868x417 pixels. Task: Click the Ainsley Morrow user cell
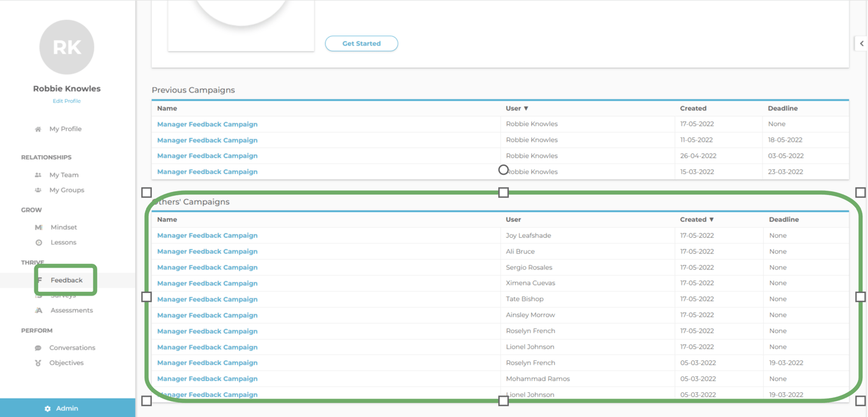point(530,315)
